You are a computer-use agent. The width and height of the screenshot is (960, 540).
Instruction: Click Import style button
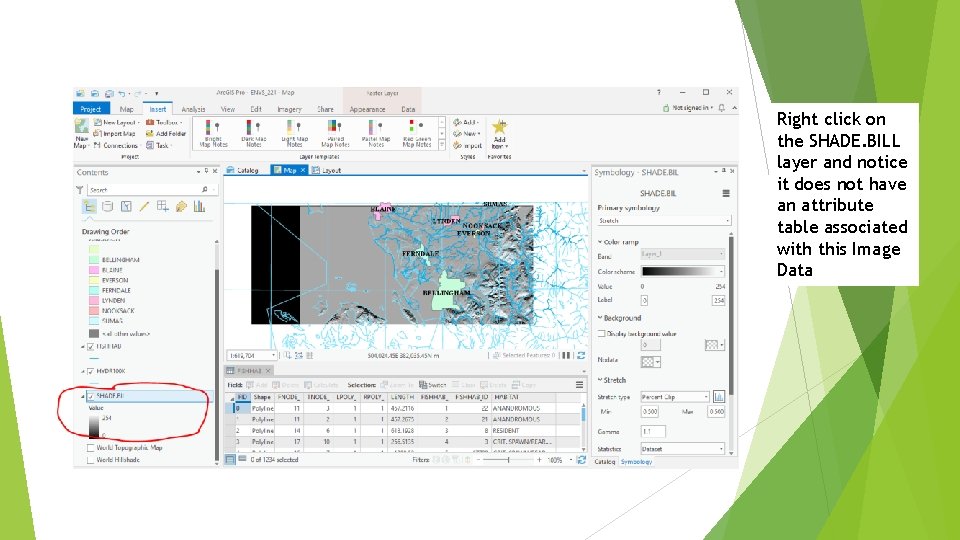(467, 145)
